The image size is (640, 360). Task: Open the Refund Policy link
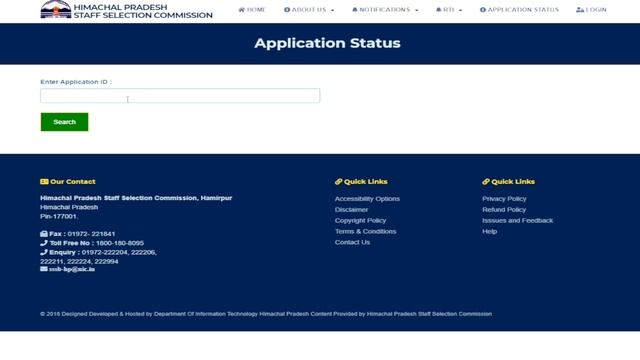(x=504, y=209)
